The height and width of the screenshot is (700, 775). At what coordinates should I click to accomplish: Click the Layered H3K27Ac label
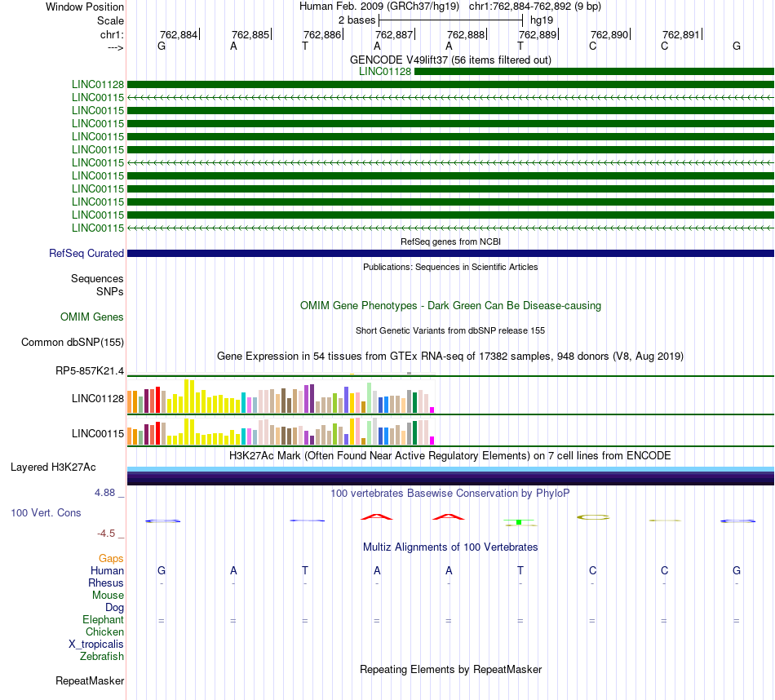click(x=53, y=467)
